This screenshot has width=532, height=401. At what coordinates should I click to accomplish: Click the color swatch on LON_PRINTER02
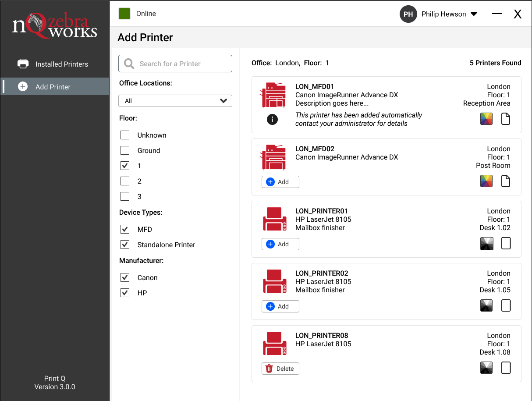486,305
